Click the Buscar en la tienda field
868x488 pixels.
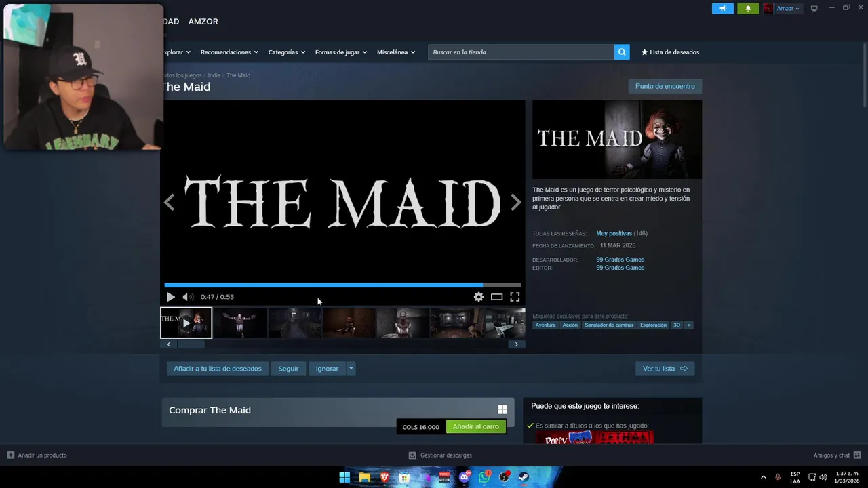(x=521, y=52)
